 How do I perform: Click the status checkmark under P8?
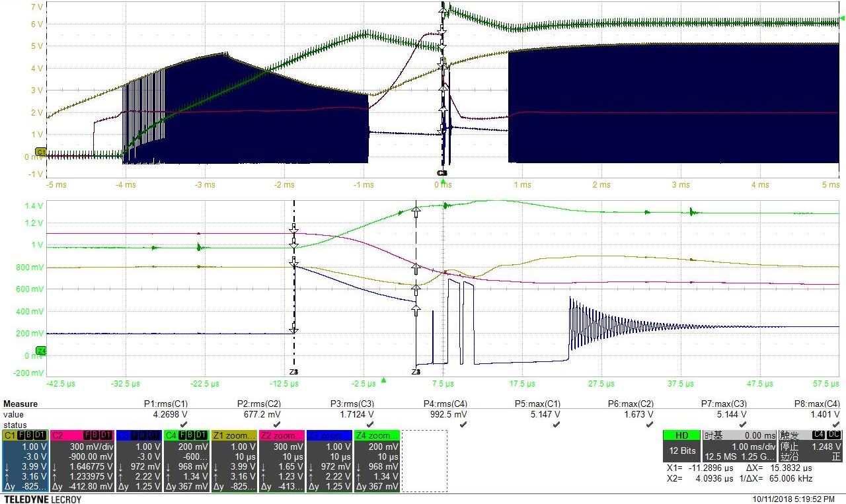[x=836, y=424]
